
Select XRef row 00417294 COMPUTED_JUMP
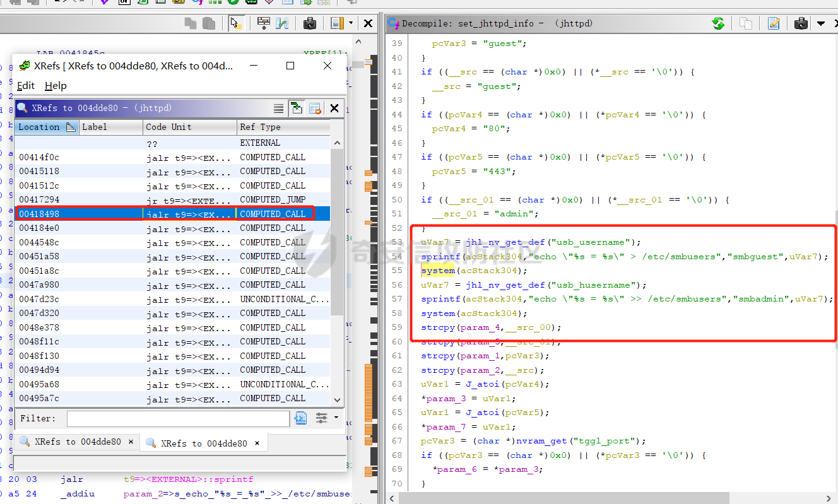click(173, 200)
